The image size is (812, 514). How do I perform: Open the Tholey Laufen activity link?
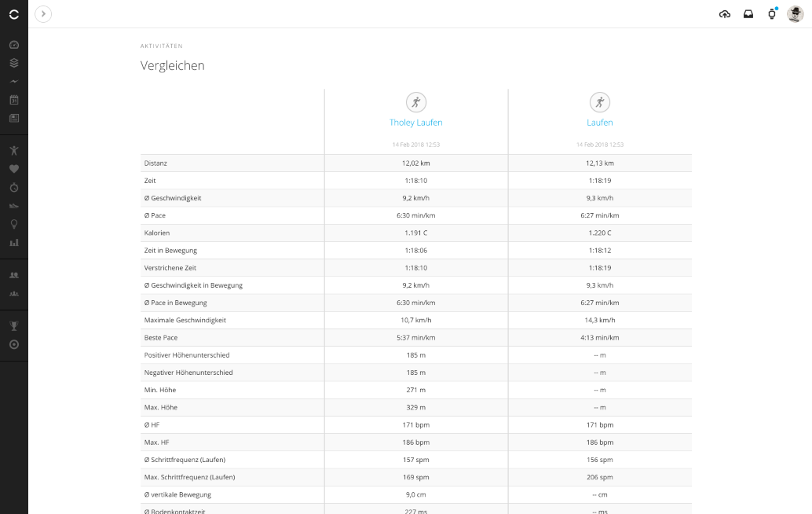click(416, 123)
